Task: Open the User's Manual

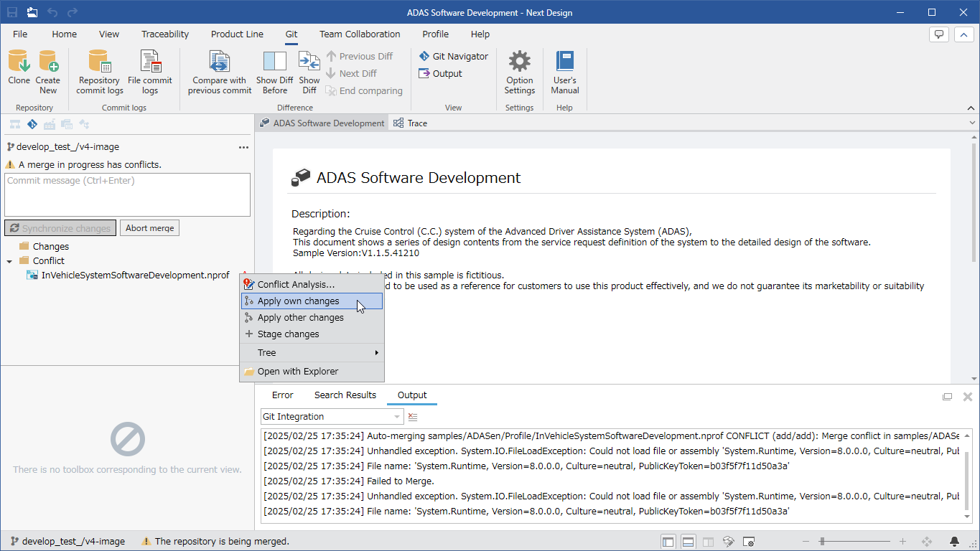Action: (x=565, y=72)
